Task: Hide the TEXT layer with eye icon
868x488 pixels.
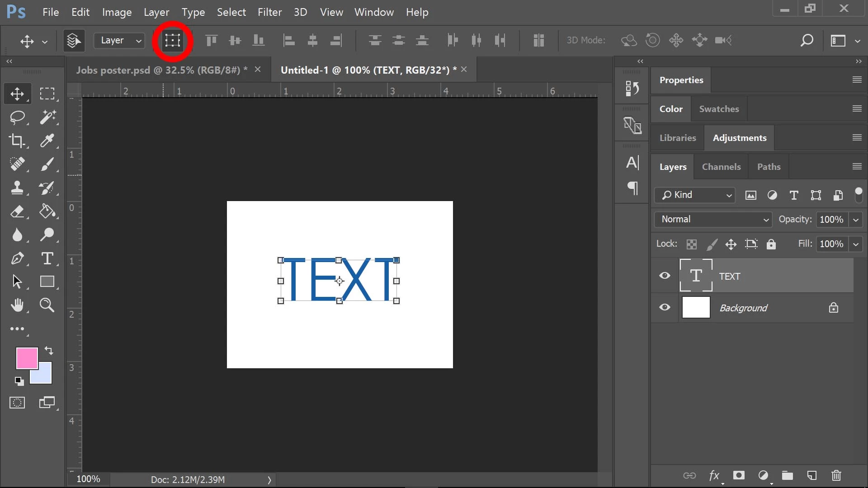Action: click(665, 276)
